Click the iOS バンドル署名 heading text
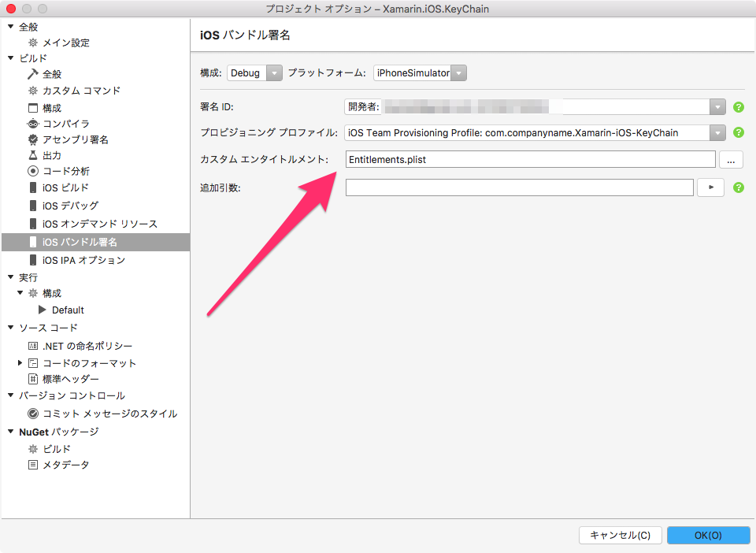 click(245, 35)
